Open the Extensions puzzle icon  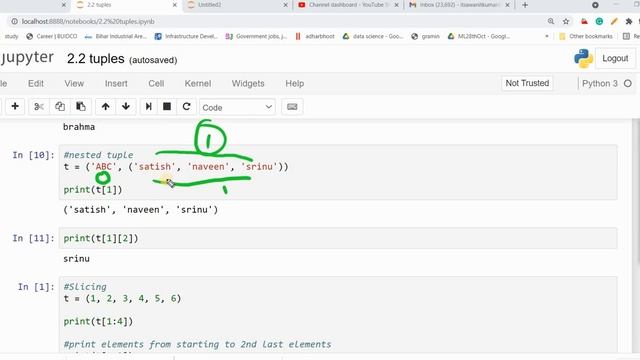click(629, 21)
